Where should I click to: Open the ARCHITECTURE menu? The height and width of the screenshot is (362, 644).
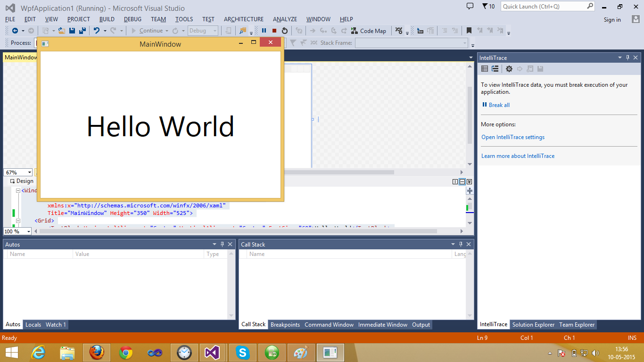(244, 19)
